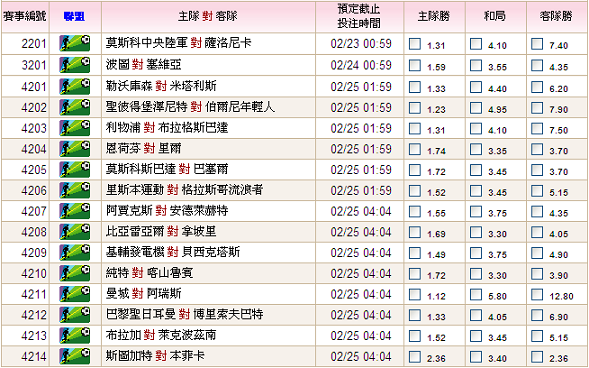Open league icon for match 4204
Screen dimensions: 589x368
click(x=75, y=149)
